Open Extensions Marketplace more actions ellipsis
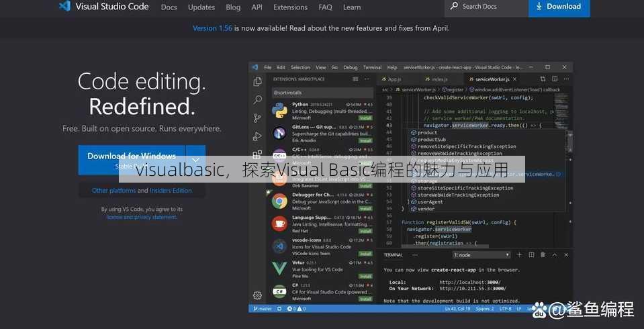This screenshot has height=329, width=644. [x=367, y=79]
